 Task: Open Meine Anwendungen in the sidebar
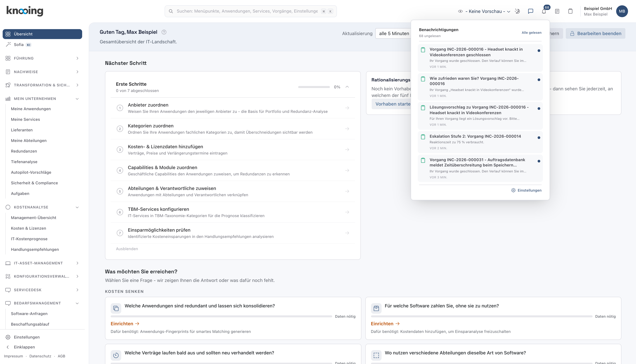pyautogui.click(x=31, y=109)
